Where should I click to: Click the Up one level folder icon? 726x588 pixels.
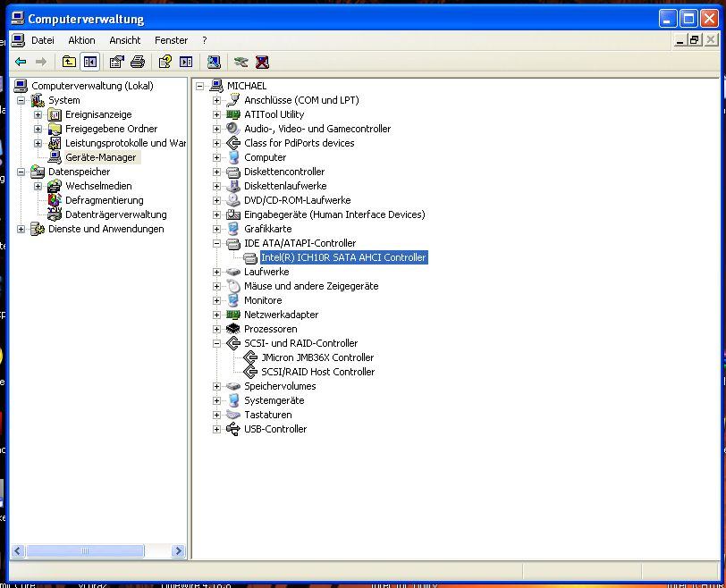(x=69, y=62)
